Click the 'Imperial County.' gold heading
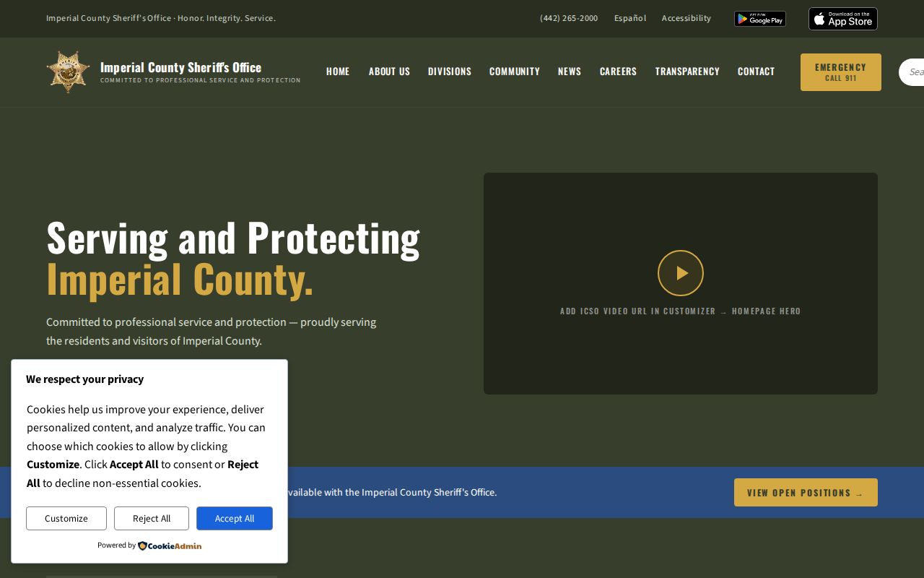The height and width of the screenshot is (578, 924). pyautogui.click(x=180, y=280)
